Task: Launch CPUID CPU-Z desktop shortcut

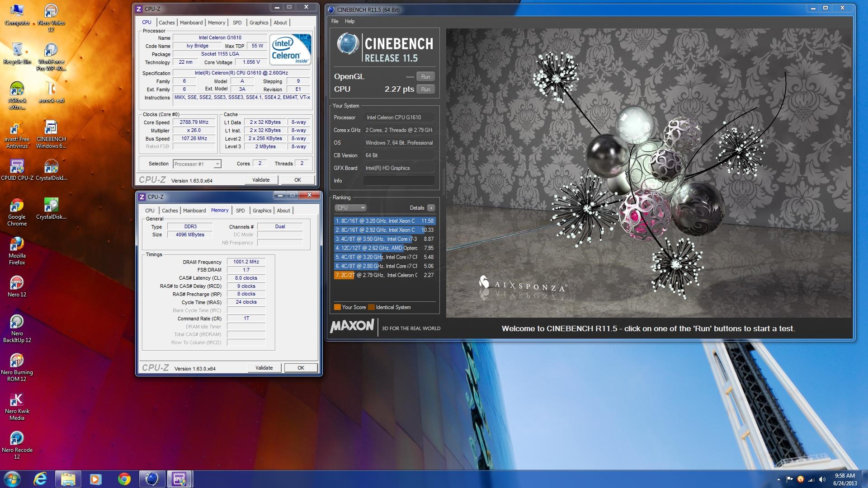Action: point(17,170)
